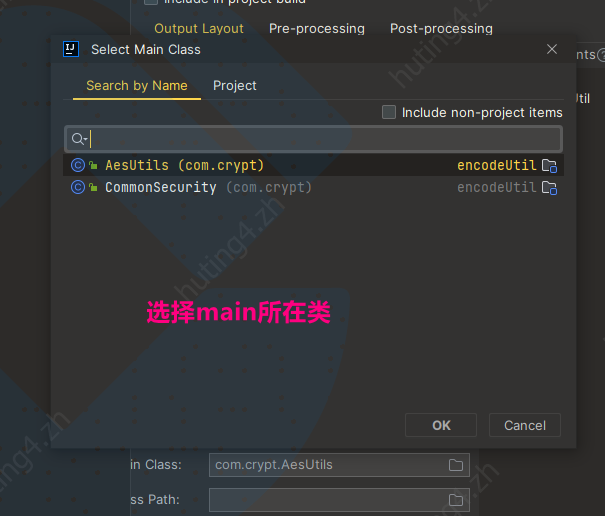
Task: Confirm selection with the OK button
Action: click(441, 425)
